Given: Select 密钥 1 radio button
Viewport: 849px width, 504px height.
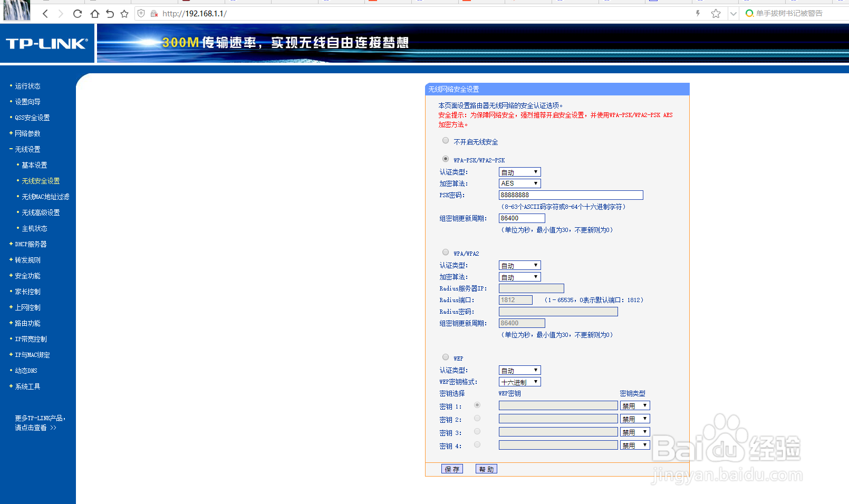Looking at the screenshot, I should coord(477,405).
